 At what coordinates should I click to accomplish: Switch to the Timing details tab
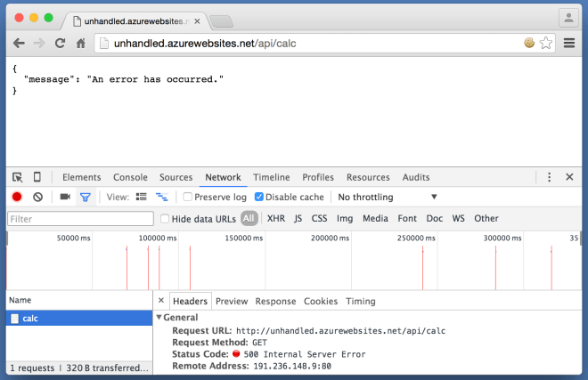[x=361, y=302]
